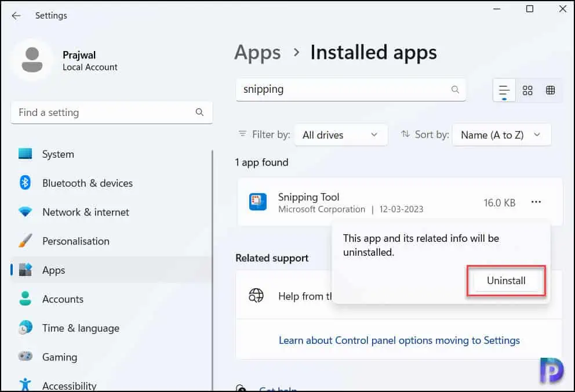Open Bluetooth & devices settings

[x=111, y=183]
